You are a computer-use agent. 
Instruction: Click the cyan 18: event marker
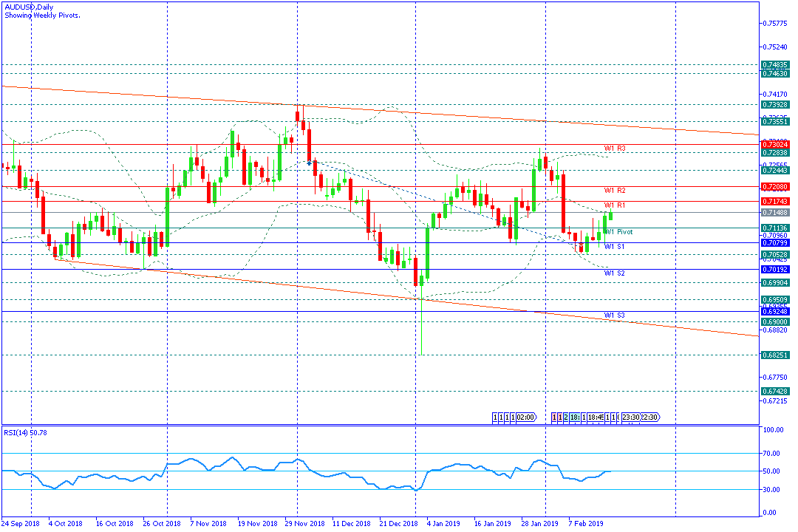click(574, 417)
